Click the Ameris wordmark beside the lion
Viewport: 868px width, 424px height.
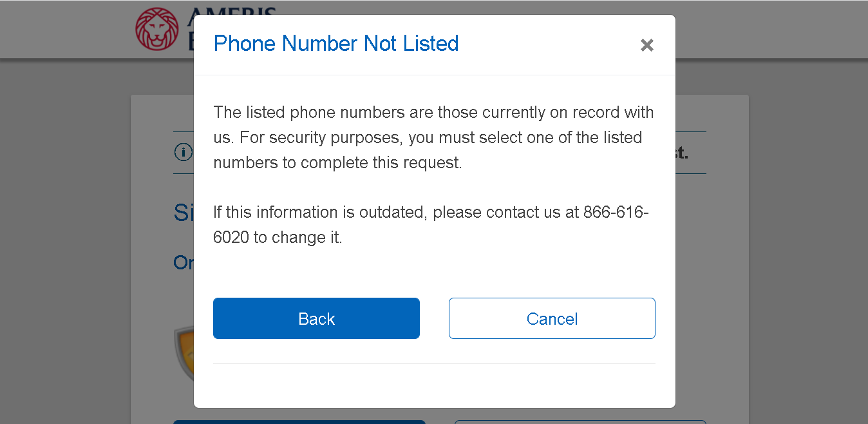(189, 29)
